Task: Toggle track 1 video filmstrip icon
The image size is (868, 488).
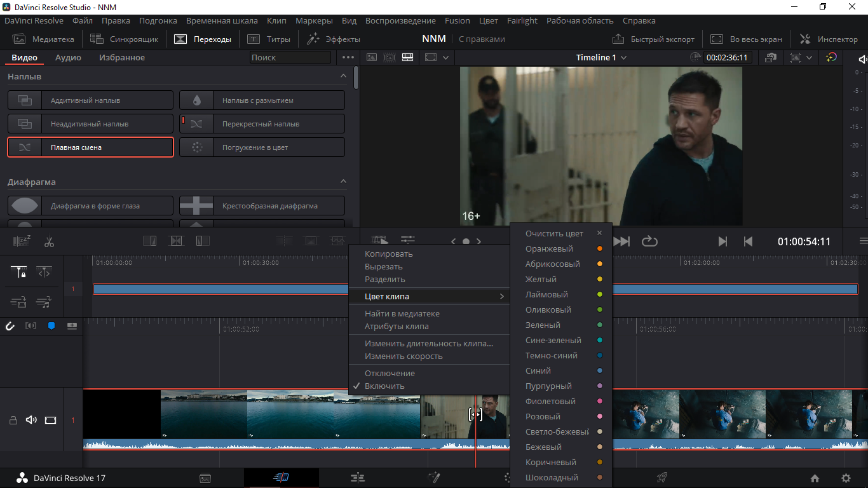Action: (x=51, y=420)
